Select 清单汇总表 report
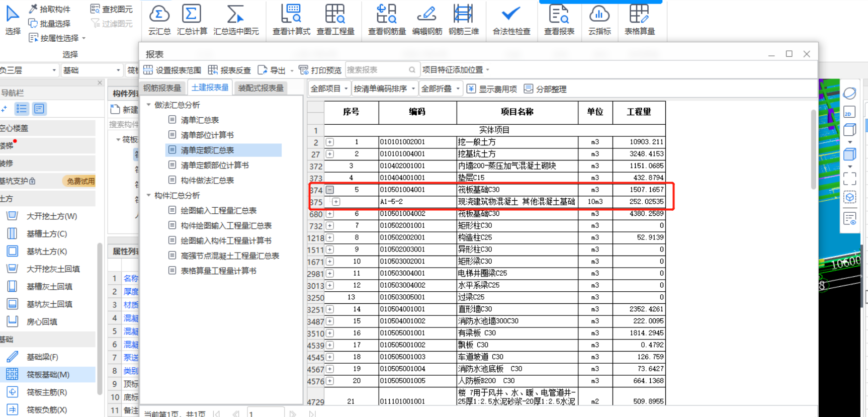868x417 pixels. tap(200, 120)
